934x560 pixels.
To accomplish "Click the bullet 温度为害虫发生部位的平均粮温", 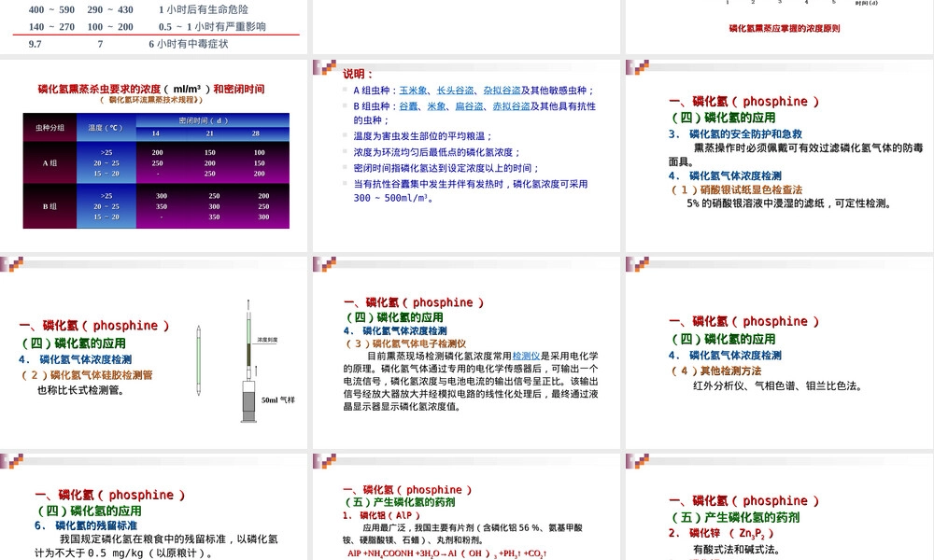I will click(x=422, y=135).
